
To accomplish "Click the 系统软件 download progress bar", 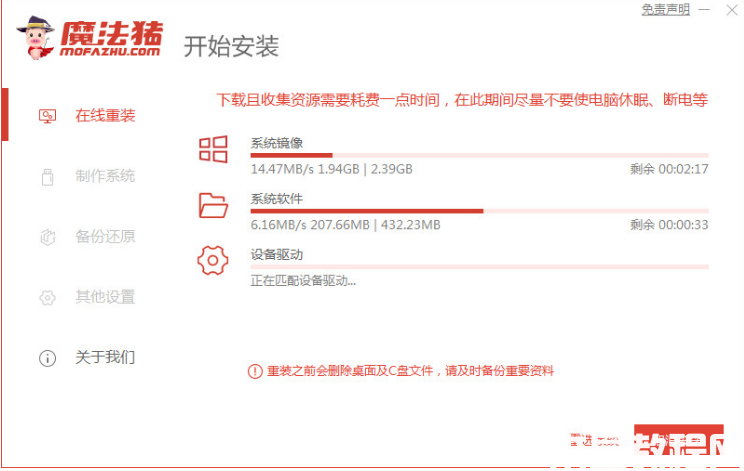I will pos(480,211).
